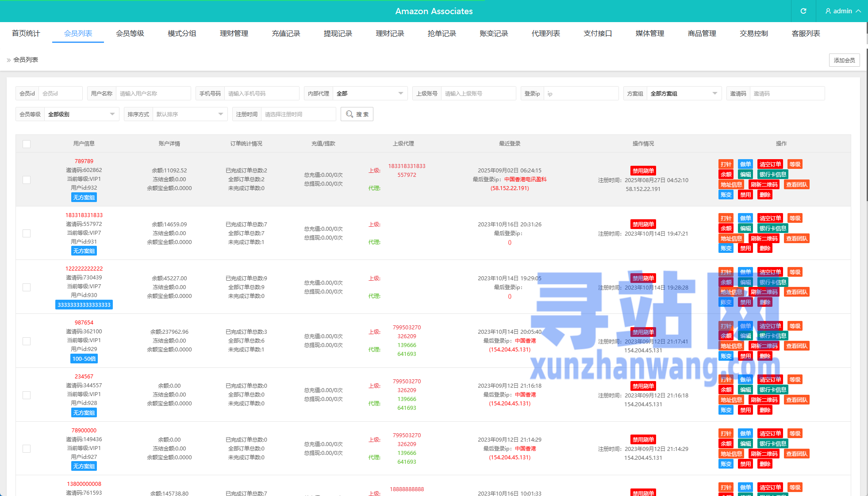Click 编辑 button for user 789789
Screen dimensions: 868x496
(745, 175)
